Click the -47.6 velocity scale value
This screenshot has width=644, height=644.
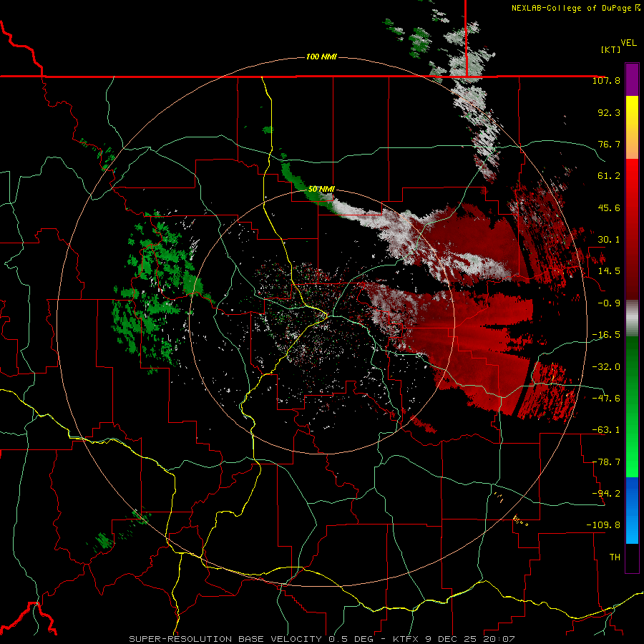pos(606,399)
